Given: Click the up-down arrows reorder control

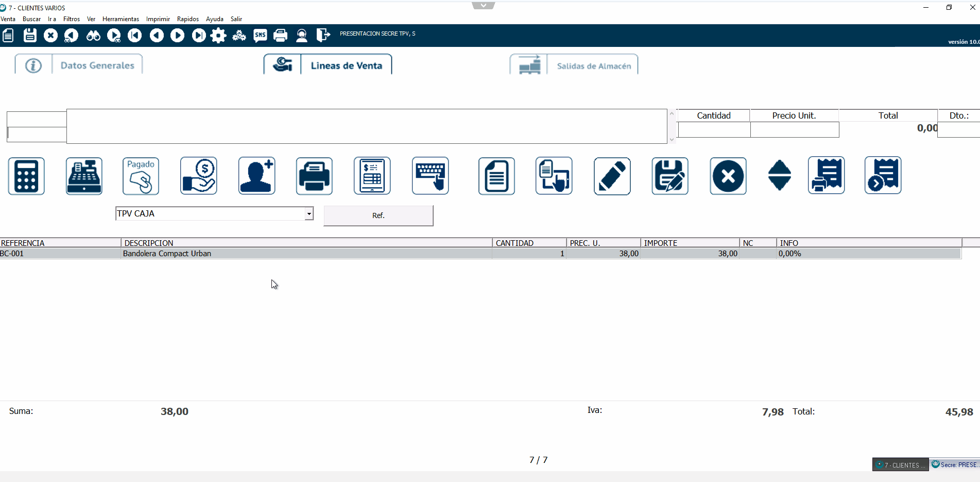Looking at the screenshot, I should 779,176.
